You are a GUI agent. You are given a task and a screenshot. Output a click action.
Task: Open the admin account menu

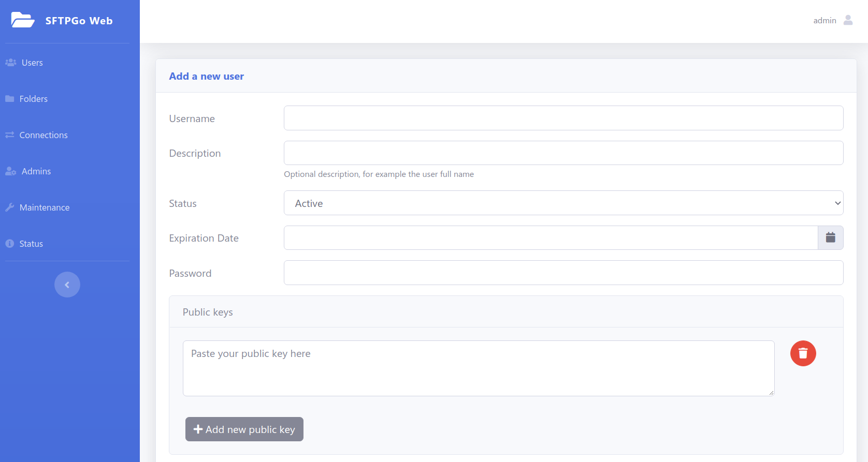pyautogui.click(x=824, y=21)
